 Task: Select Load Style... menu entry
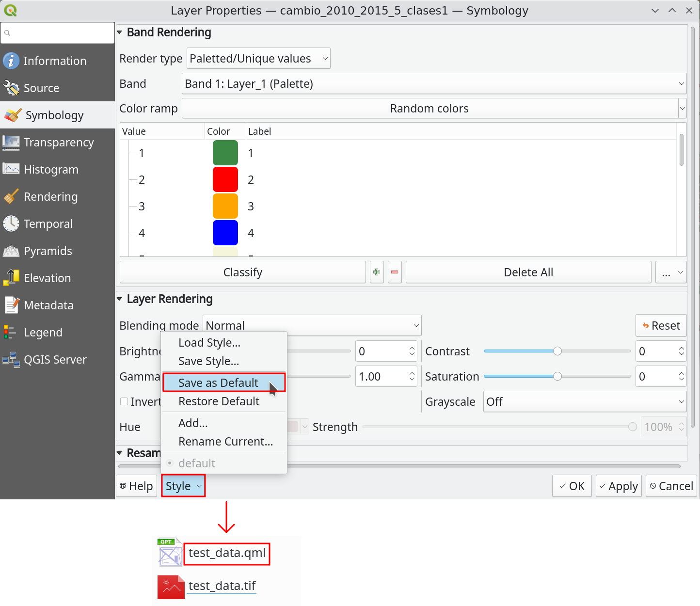[x=209, y=343]
